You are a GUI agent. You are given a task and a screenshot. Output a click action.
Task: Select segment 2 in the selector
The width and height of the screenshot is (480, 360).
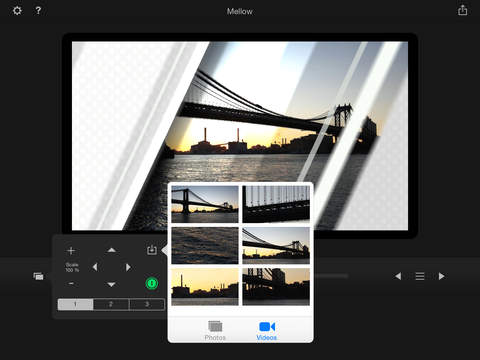pos(111,304)
